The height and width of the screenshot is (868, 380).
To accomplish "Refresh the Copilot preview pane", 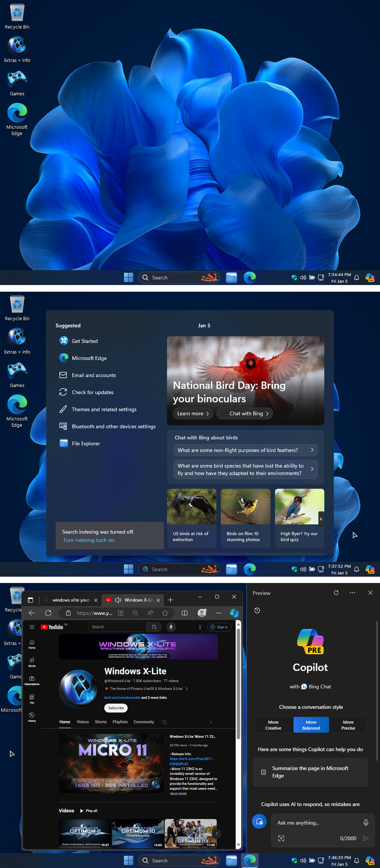I will click(x=336, y=592).
